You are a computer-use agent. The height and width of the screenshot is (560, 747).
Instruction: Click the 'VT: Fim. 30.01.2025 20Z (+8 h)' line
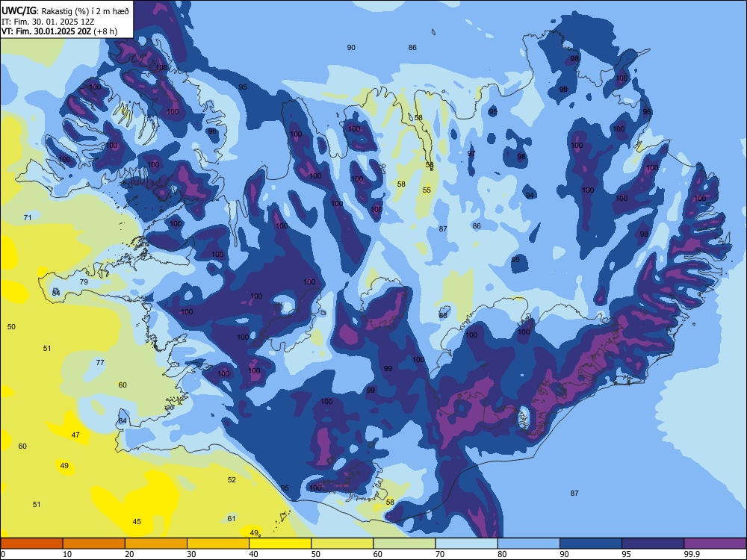[59, 31]
